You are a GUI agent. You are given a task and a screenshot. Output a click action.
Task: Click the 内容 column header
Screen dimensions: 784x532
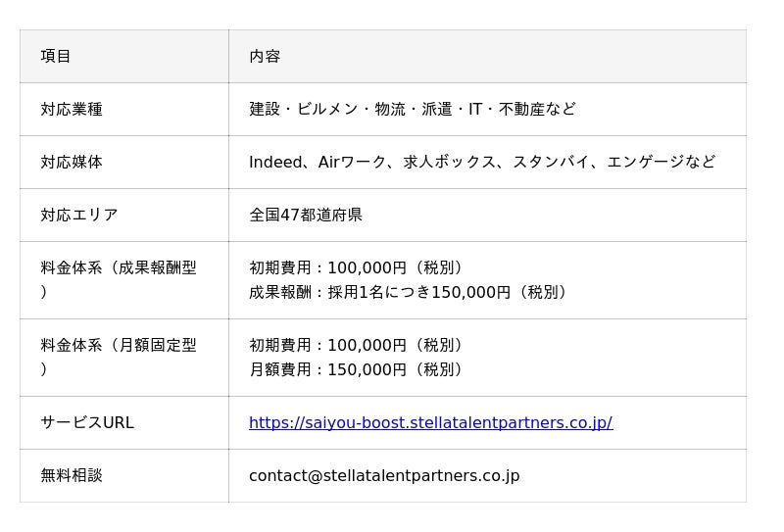tap(265, 57)
